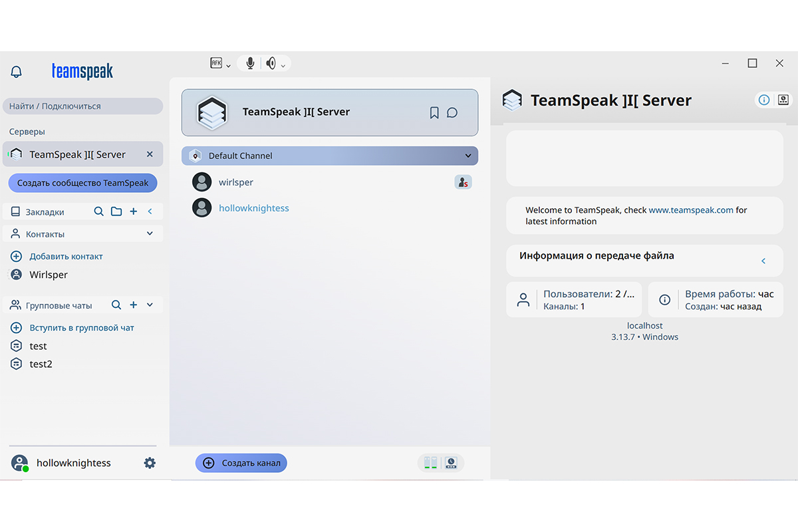Screen dimensions: 798x532
Task: Mute the microphone
Action: [249, 63]
